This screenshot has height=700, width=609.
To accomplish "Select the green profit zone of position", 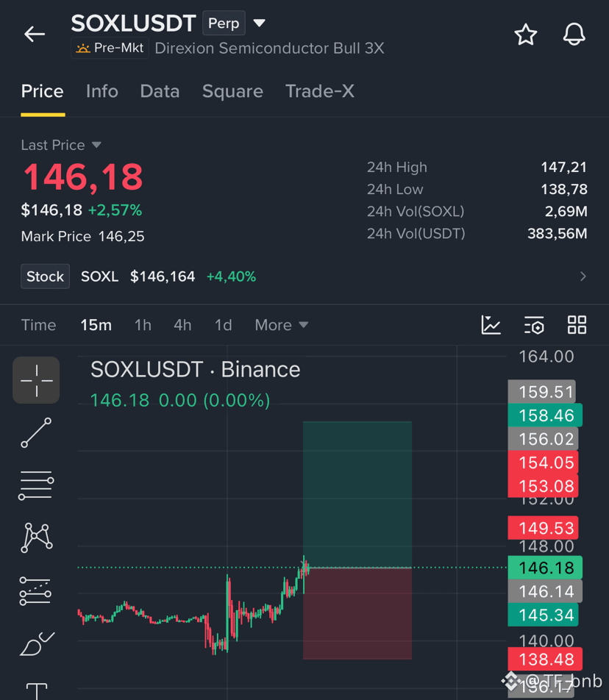I will pyautogui.click(x=357, y=494).
